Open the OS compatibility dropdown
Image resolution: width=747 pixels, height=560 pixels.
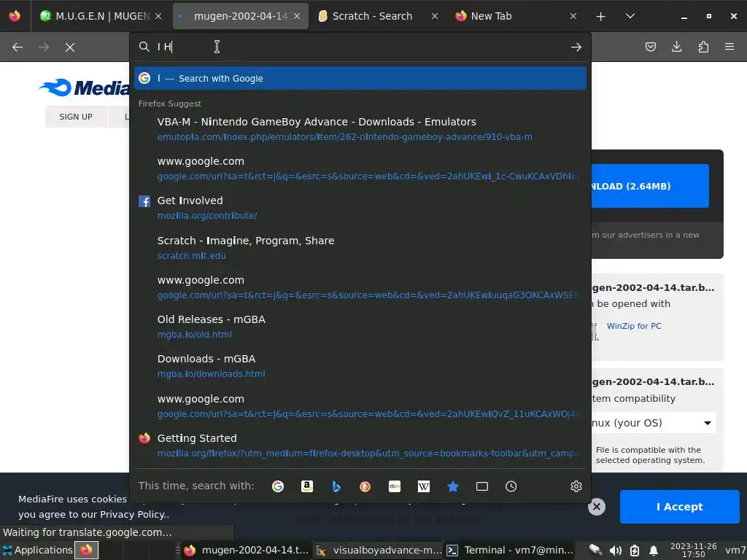[x=653, y=423]
